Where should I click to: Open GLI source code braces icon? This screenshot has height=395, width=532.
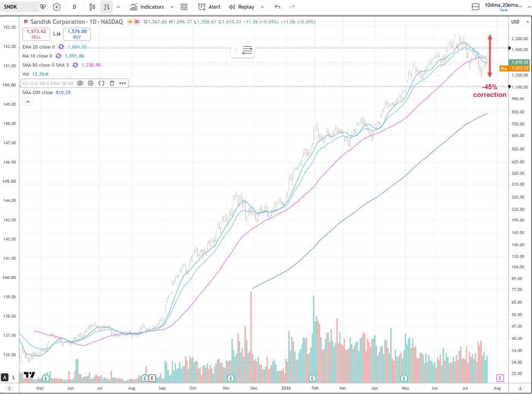coord(101,83)
